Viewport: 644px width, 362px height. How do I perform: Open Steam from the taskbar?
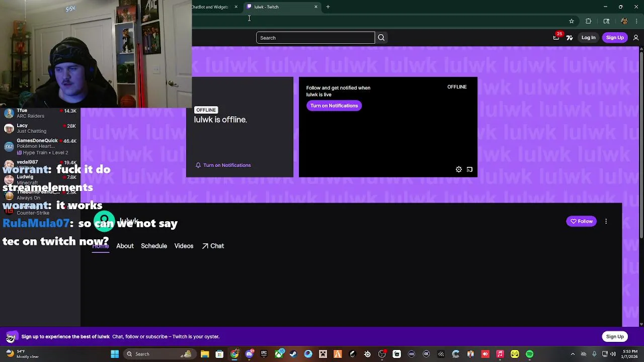click(x=293, y=354)
